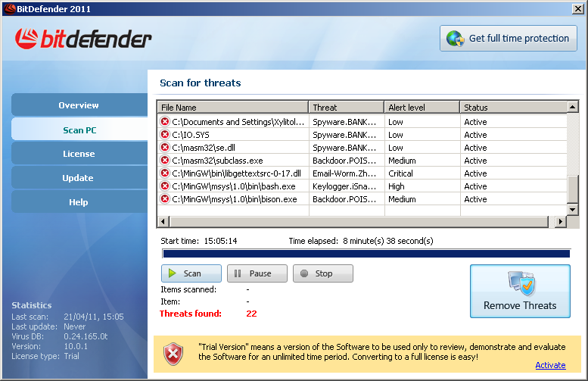Click the threat icon for libgettextsrc-0-17.dll

click(x=165, y=173)
